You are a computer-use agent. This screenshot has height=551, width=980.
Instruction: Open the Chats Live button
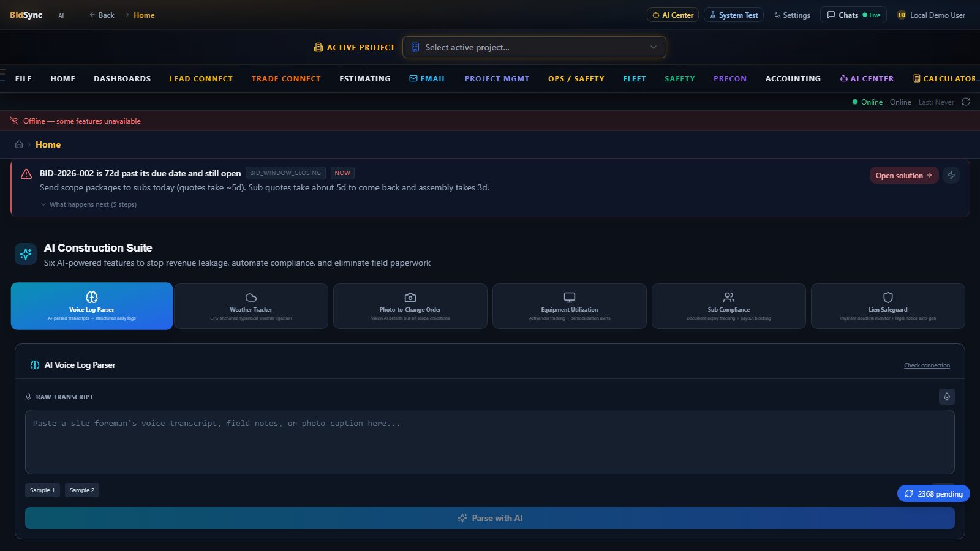[853, 15]
